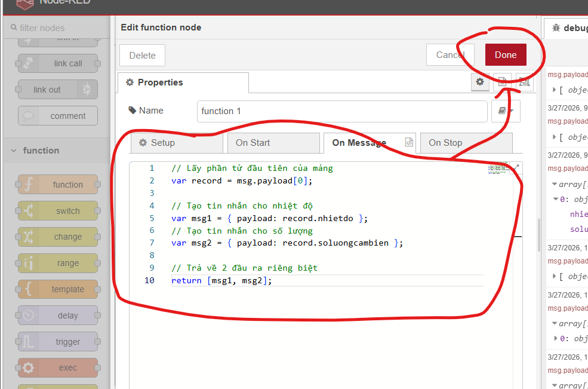Expand the code editor to fullscreen
Screen dimensions: 588x389
pos(516,167)
